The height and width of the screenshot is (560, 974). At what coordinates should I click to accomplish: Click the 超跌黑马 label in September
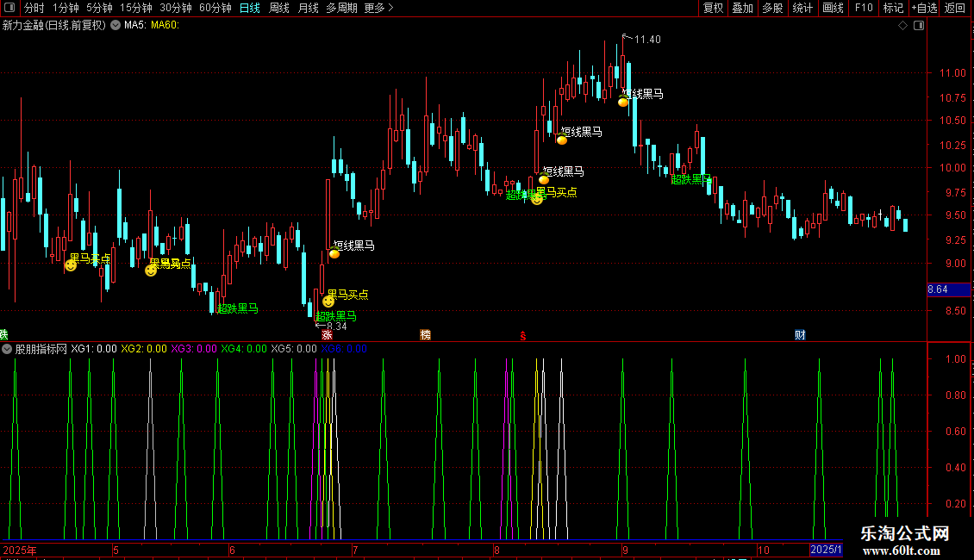coord(691,179)
